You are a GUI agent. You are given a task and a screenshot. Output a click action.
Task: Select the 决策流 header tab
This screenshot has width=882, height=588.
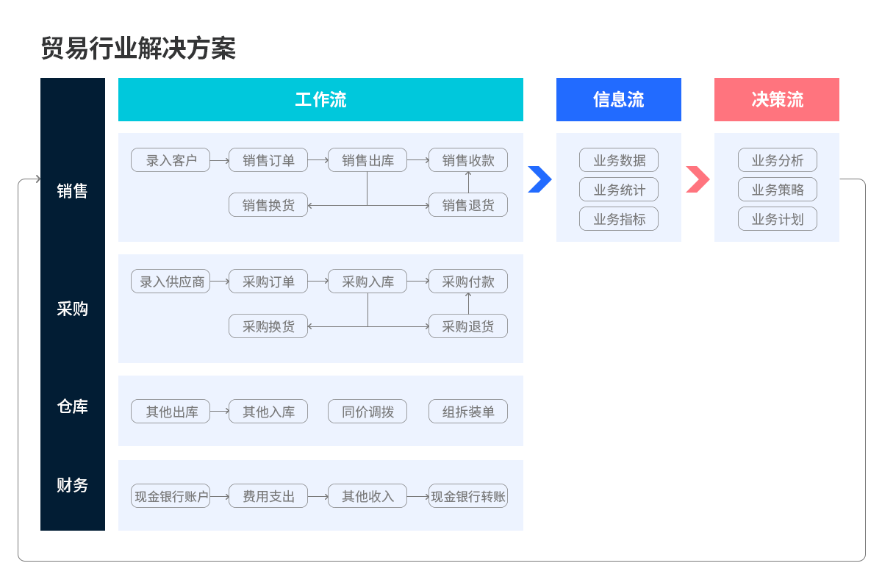[776, 100]
